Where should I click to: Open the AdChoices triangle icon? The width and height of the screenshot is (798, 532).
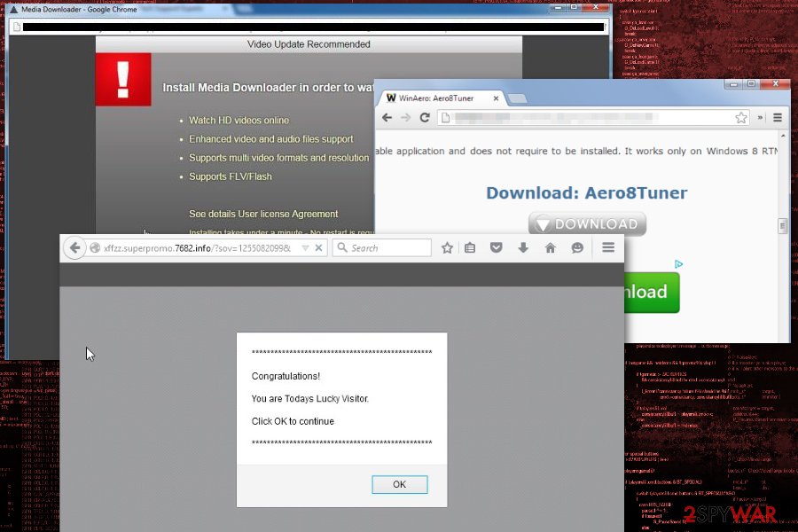click(678, 264)
